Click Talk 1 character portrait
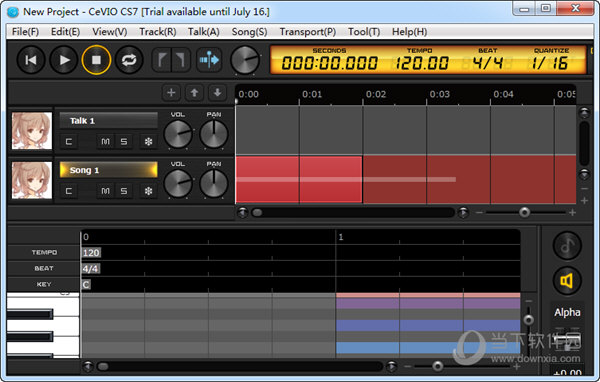600x382 pixels. [32, 131]
